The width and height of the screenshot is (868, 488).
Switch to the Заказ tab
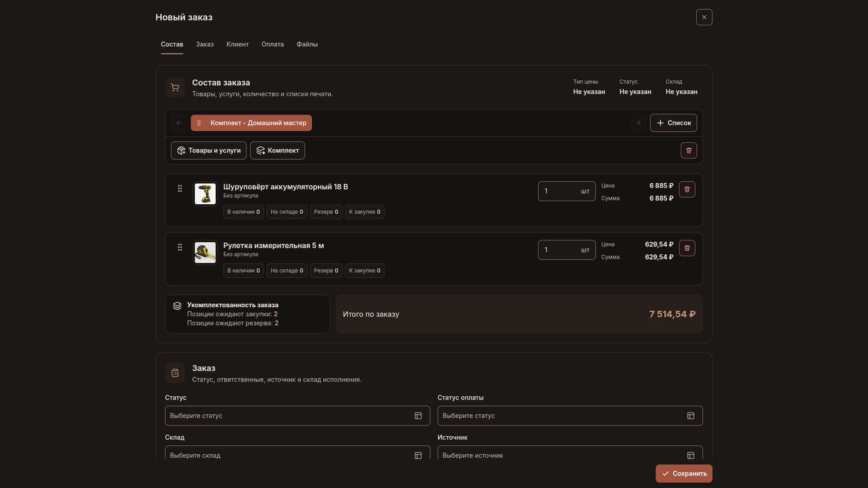(205, 44)
